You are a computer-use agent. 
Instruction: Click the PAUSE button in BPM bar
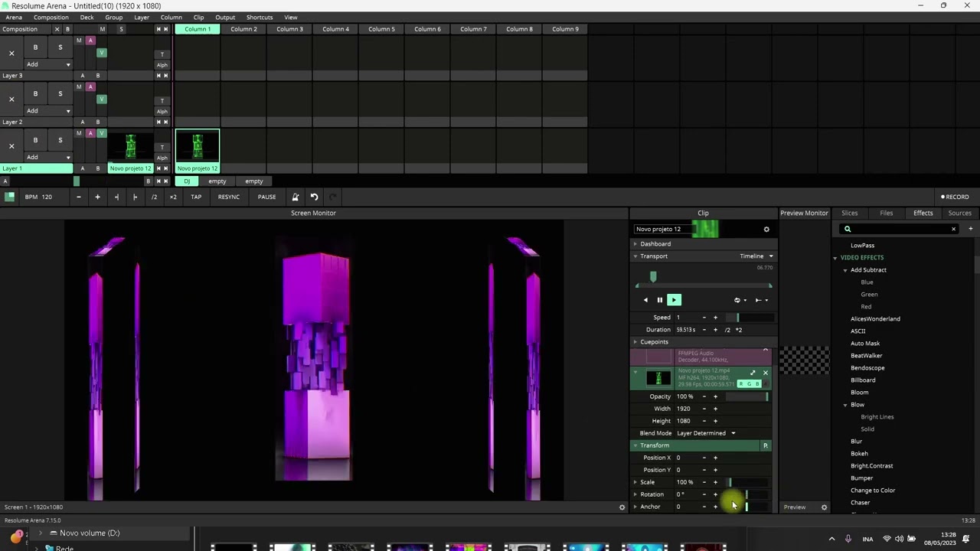pyautogui.click(x=266, y=197)
